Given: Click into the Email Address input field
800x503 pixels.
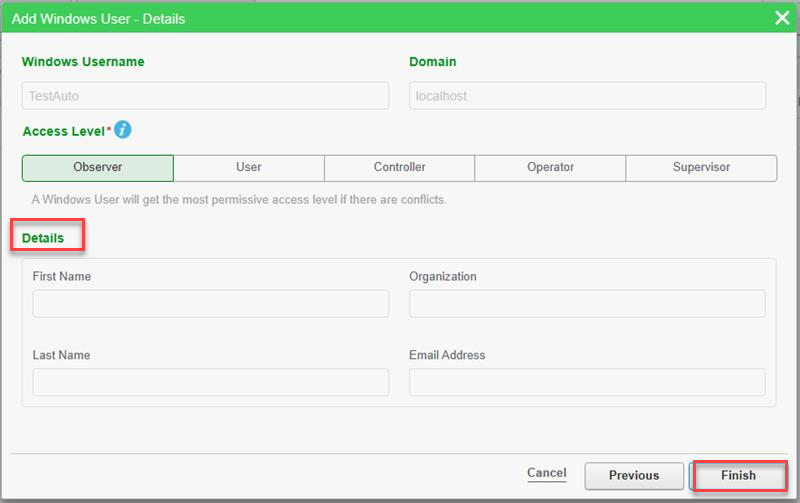Looking at the screenshot, I should tap(587, 382).
